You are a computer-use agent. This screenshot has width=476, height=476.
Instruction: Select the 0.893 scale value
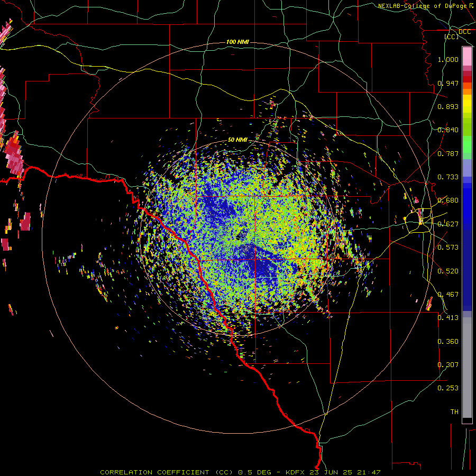(448, 106)
